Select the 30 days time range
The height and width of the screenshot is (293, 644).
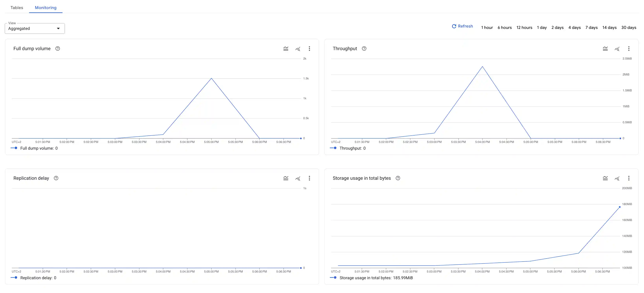629,28
